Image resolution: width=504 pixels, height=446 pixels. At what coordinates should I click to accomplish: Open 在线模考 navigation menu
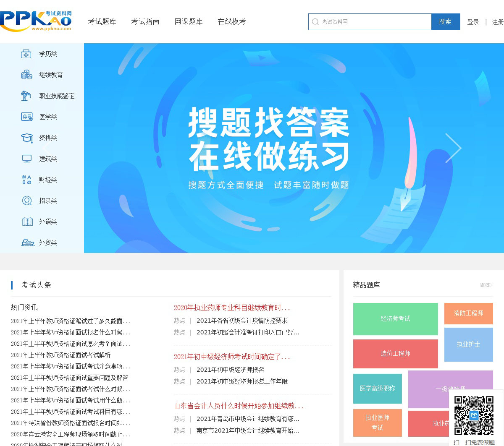232,21
